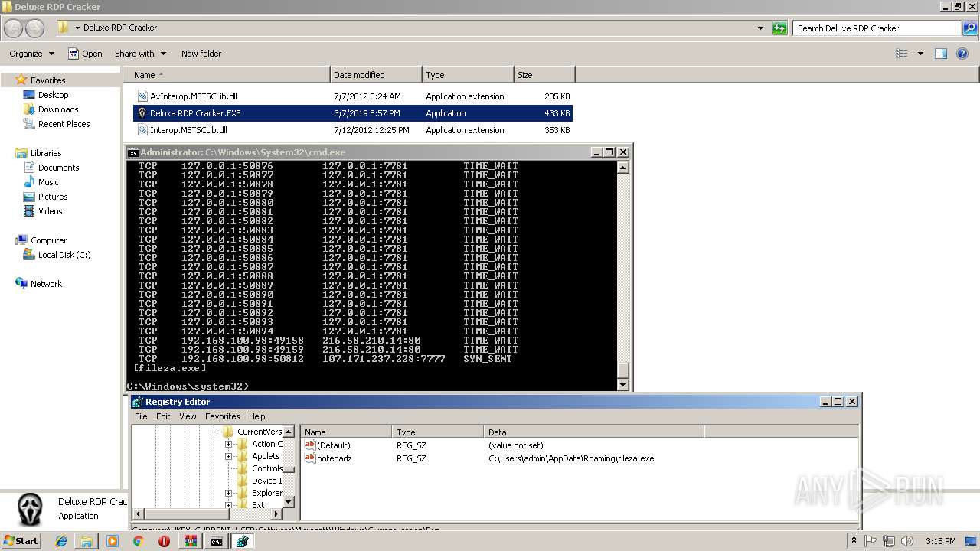Click the Open toolbar button
The width and height of the screenshot is (980, 551).
coord(85,54)
